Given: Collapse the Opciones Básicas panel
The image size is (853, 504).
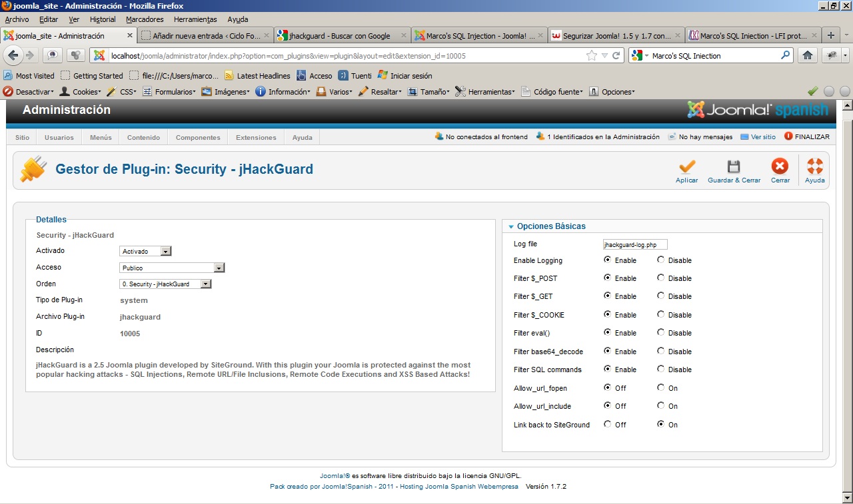Looking at the screenshot, I should (511, 226).
